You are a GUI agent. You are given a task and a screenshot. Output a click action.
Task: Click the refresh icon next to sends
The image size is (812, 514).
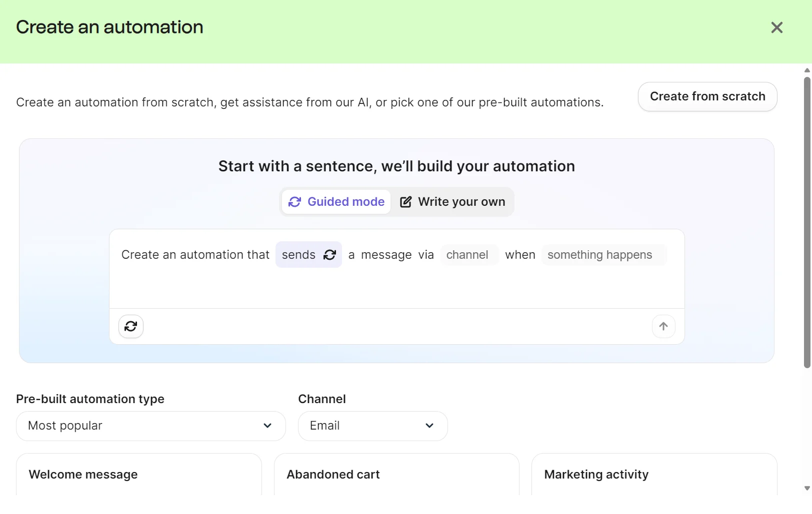coord(329,255)
